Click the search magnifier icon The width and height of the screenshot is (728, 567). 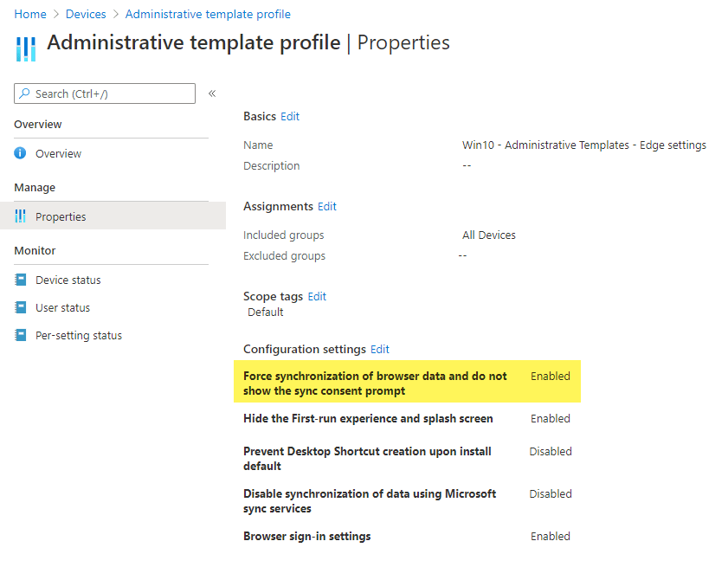point(25,93)
